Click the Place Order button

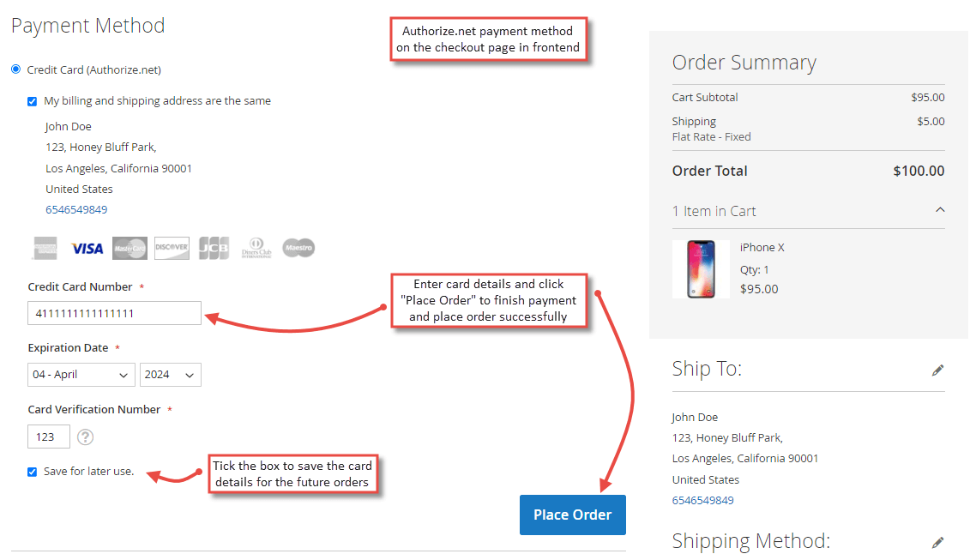572,515
